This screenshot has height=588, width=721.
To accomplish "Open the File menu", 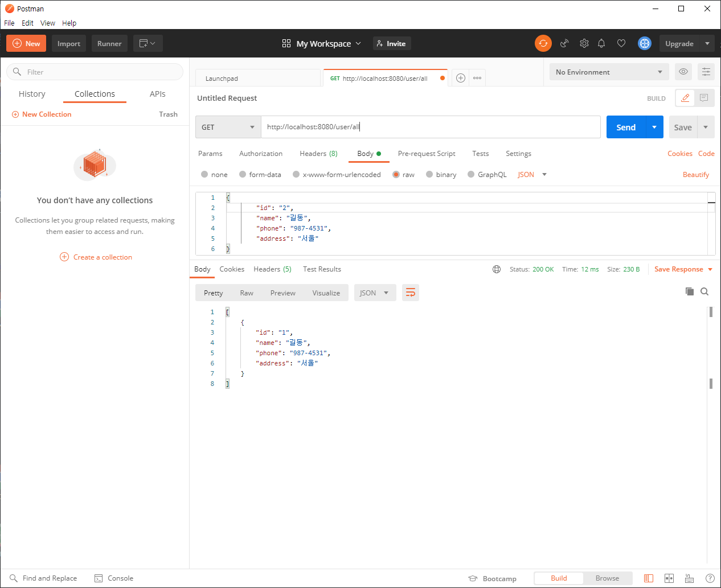I will coord(9,23).
